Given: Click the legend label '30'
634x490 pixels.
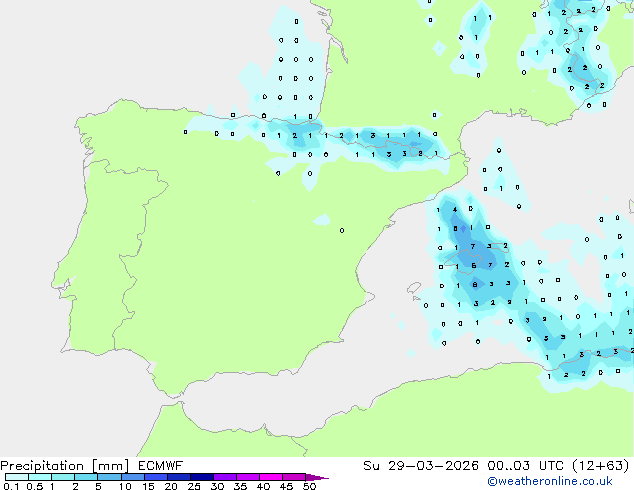Looking at the screenshot, I should (217, 486).
